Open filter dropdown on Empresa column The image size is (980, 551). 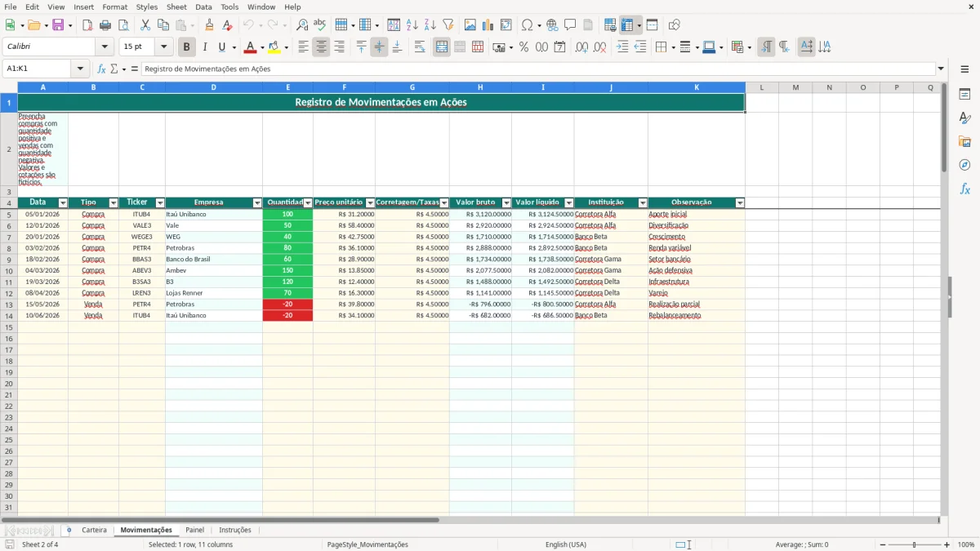[257, 202]
